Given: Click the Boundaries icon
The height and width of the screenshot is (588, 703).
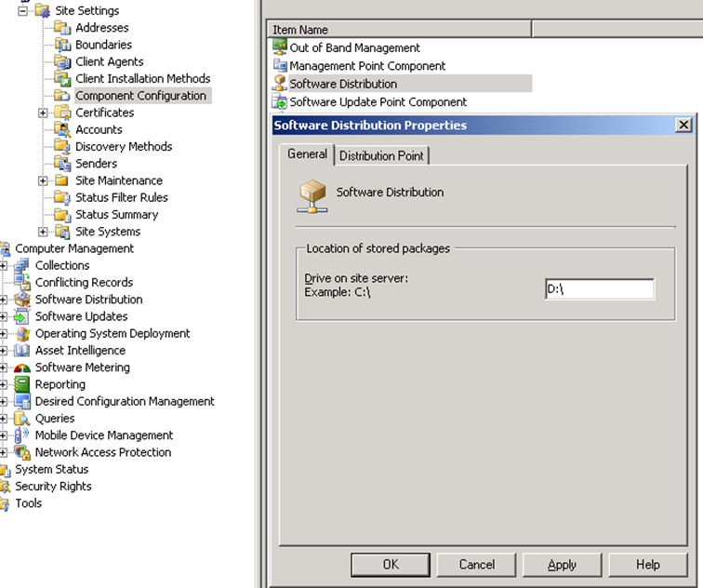Looking at the screenshot, I should [x=62, y=45].
